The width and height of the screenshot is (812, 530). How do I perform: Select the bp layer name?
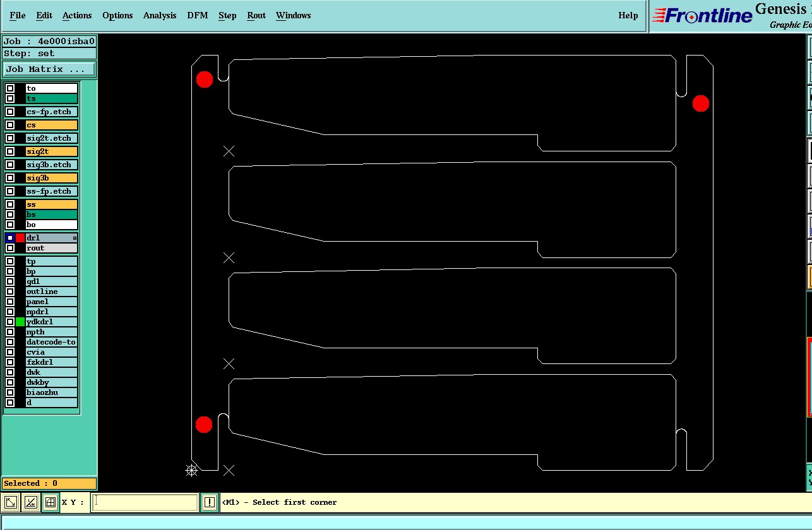click(52, 271)
